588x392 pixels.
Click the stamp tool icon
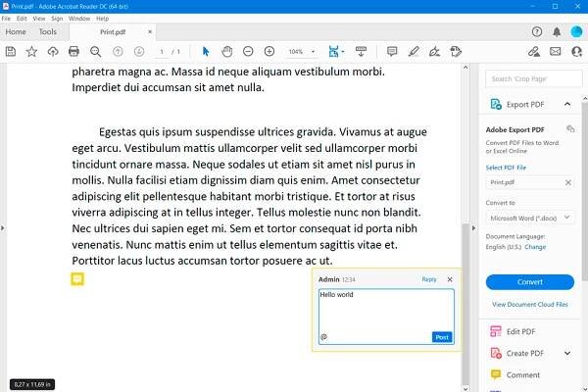point(456,51)
